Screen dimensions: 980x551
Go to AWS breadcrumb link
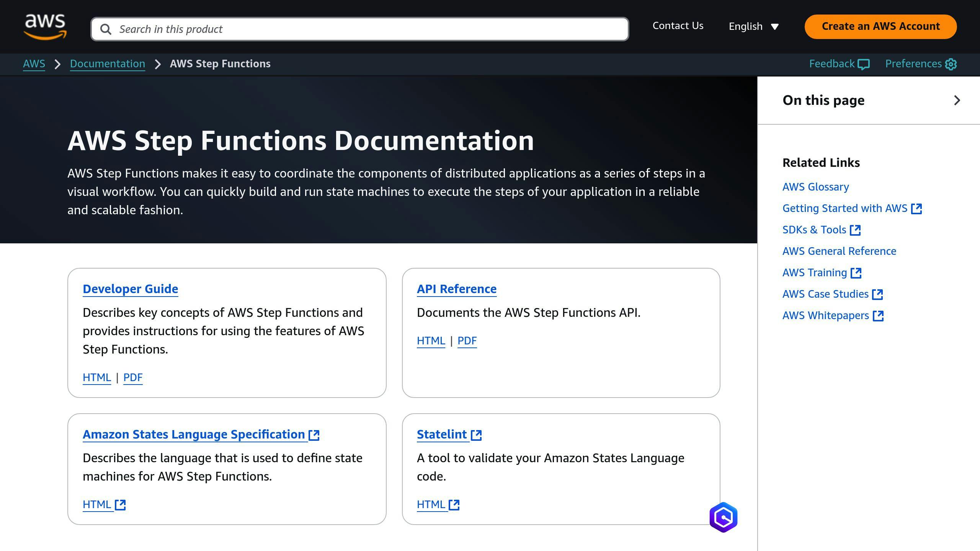tap(34, 64)
